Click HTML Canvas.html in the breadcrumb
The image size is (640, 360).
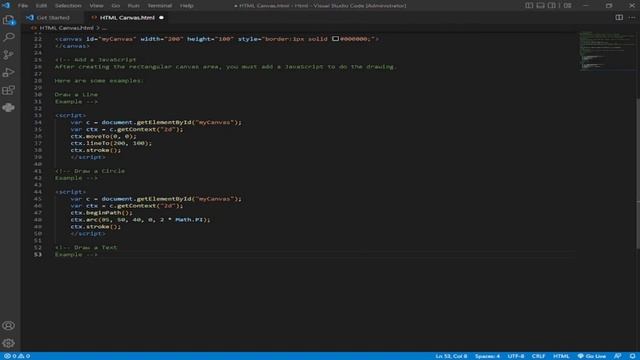click(67, 28)
